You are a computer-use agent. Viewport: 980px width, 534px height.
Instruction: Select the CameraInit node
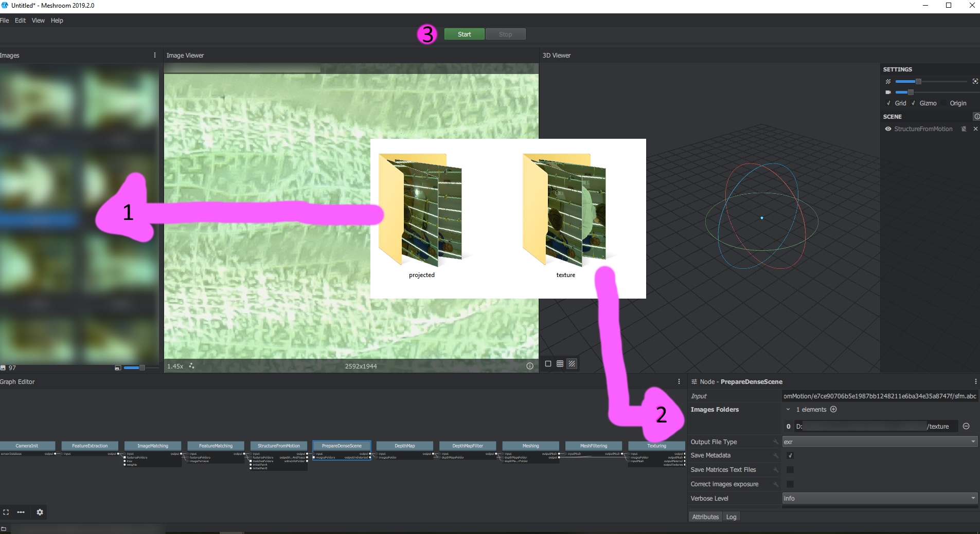(27, 446)
